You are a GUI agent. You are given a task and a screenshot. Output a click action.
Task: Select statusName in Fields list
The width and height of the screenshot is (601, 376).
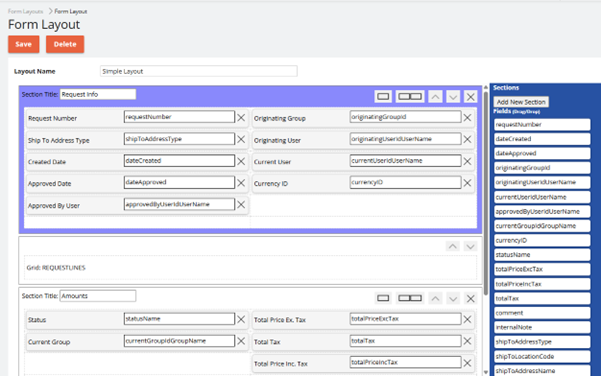coord(542,254)
